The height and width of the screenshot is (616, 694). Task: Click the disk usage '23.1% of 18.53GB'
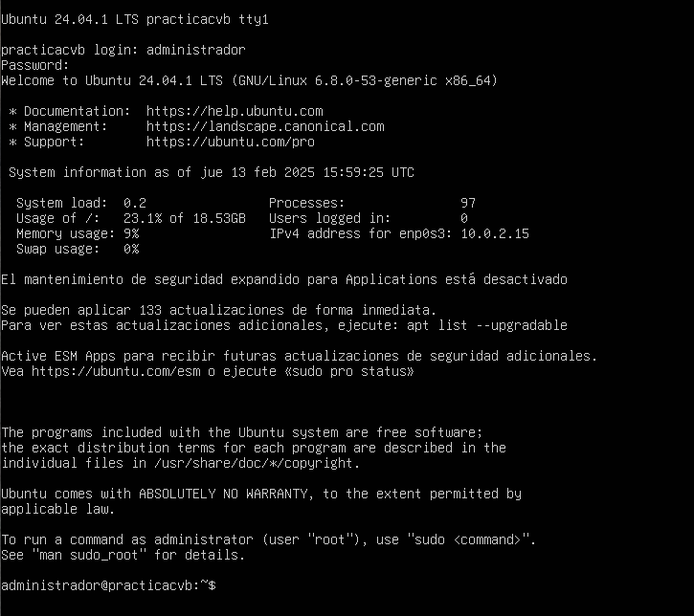pyautogui.click(x=184, y=218)
